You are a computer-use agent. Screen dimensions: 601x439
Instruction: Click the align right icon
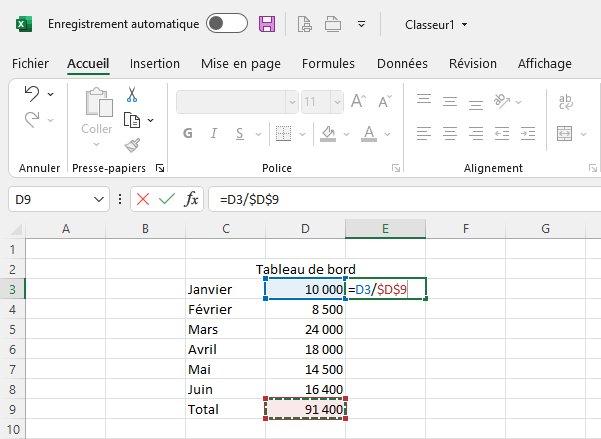476,133
